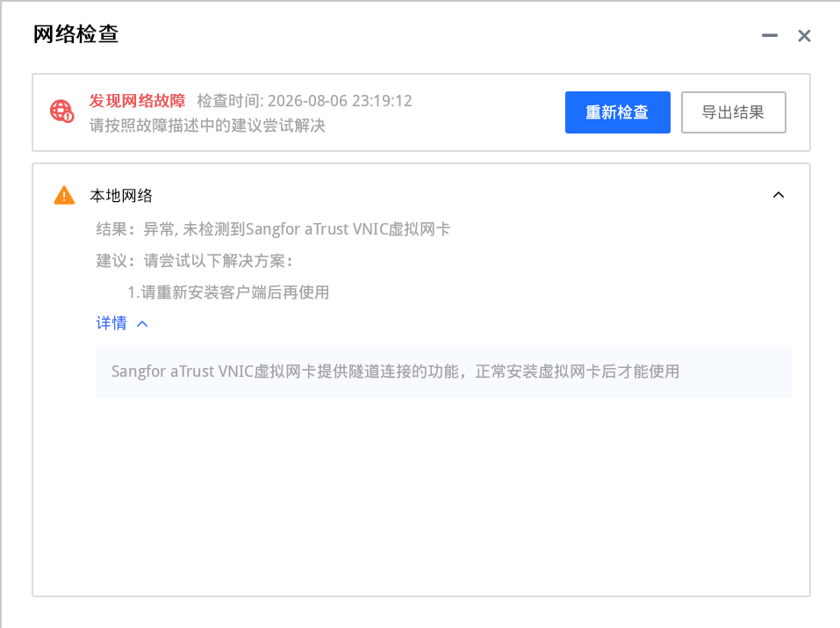Run the check again with 重新检查
This screenshot has width=840, height=628.
pyautogui.click(x=618, y=112)
